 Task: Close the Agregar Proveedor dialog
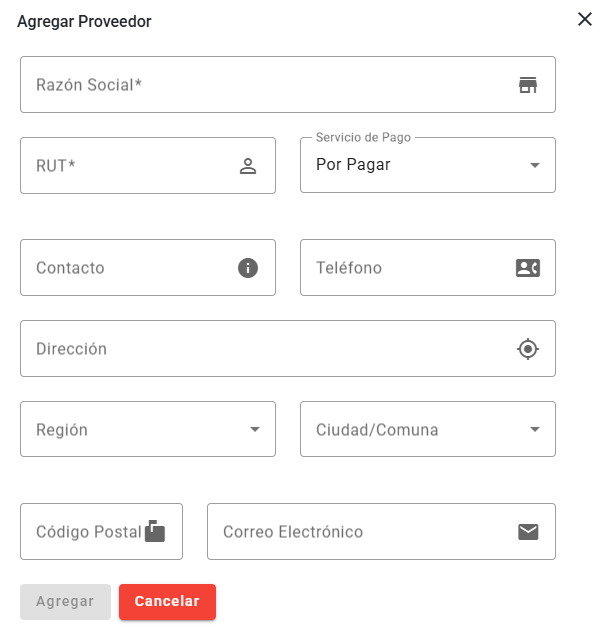(x=585, y=19)
